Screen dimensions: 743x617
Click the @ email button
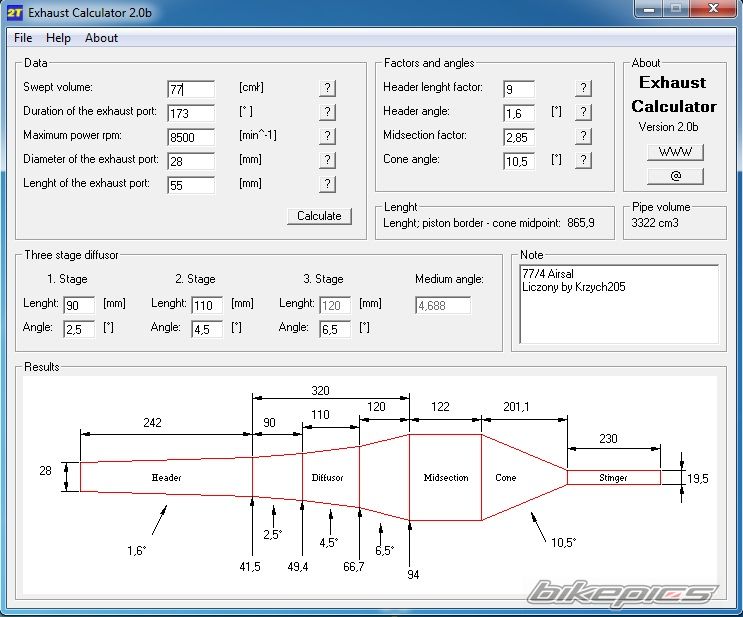[675, 176]
